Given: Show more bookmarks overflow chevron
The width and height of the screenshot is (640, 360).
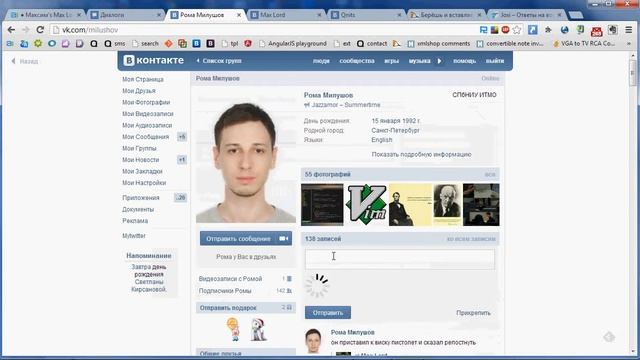Looking at the screenshot, I should pyautogui.click(x=629, y=43).
